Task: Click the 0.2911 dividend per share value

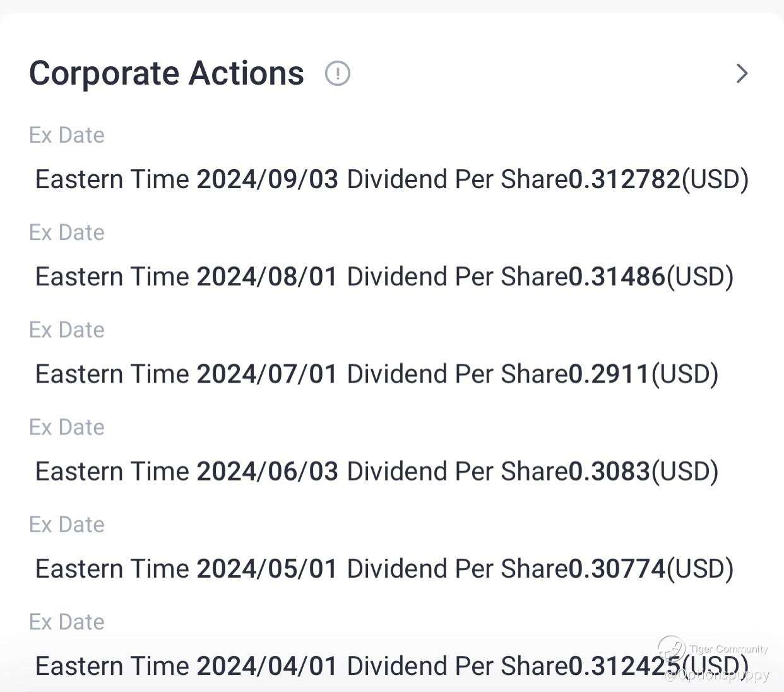Action: (x=610, y=374)
